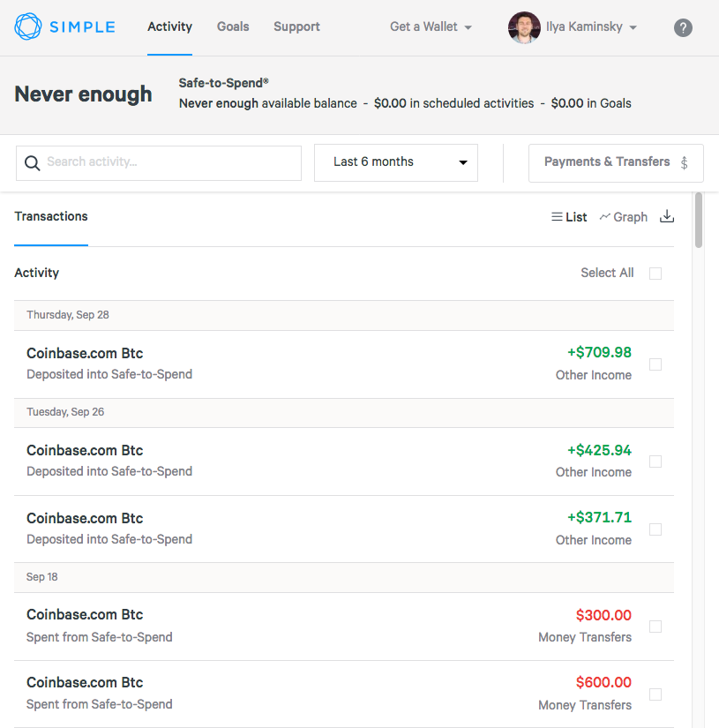719x728 pixels.
Task: Open the Last 6 months dropdown
Action: pos(396,162)
